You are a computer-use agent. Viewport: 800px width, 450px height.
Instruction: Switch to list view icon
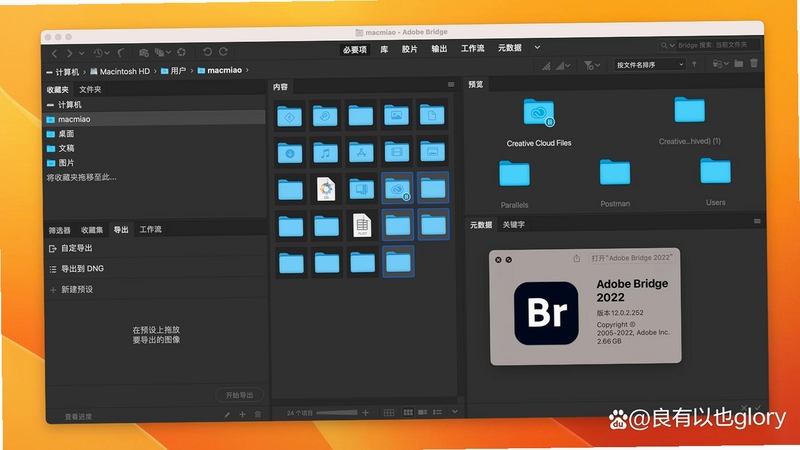pyautogui.click(x=437, y=412)
